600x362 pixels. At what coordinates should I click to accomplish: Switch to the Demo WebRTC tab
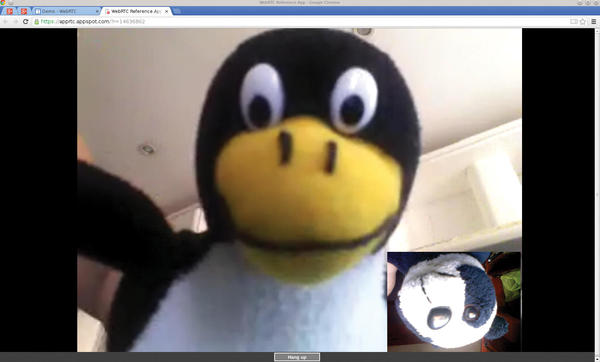[x=66, y=11]
